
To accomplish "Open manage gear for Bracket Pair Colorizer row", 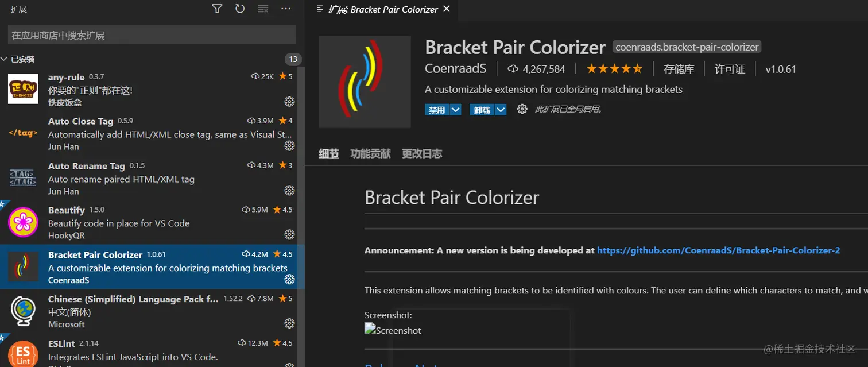I will (289, 279).
